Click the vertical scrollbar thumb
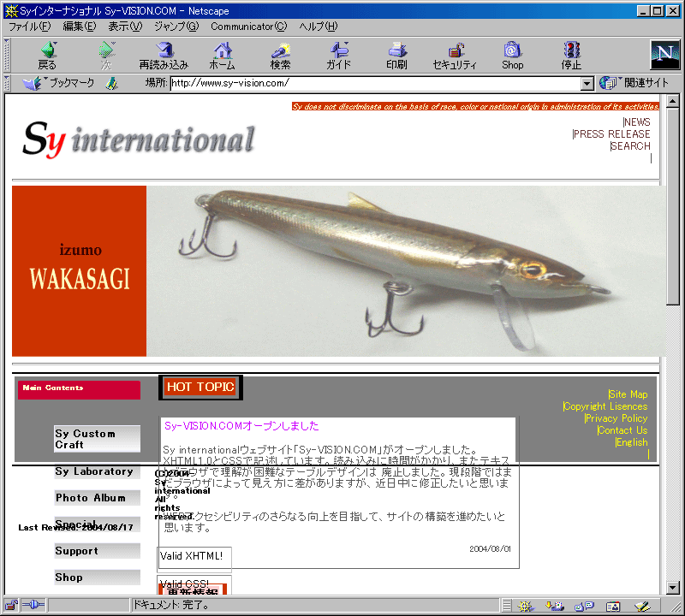 click(673, 206)
